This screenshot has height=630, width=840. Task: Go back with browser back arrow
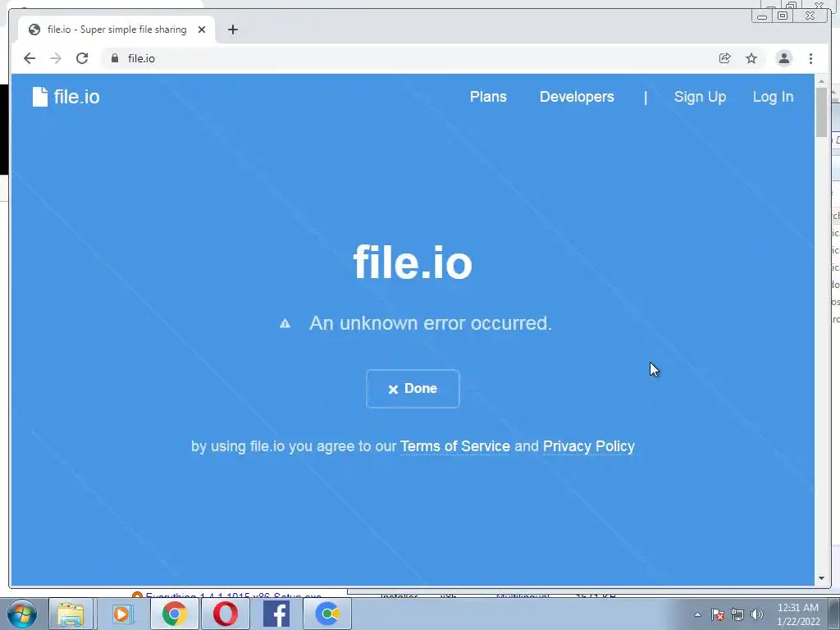tap(30, 58)
